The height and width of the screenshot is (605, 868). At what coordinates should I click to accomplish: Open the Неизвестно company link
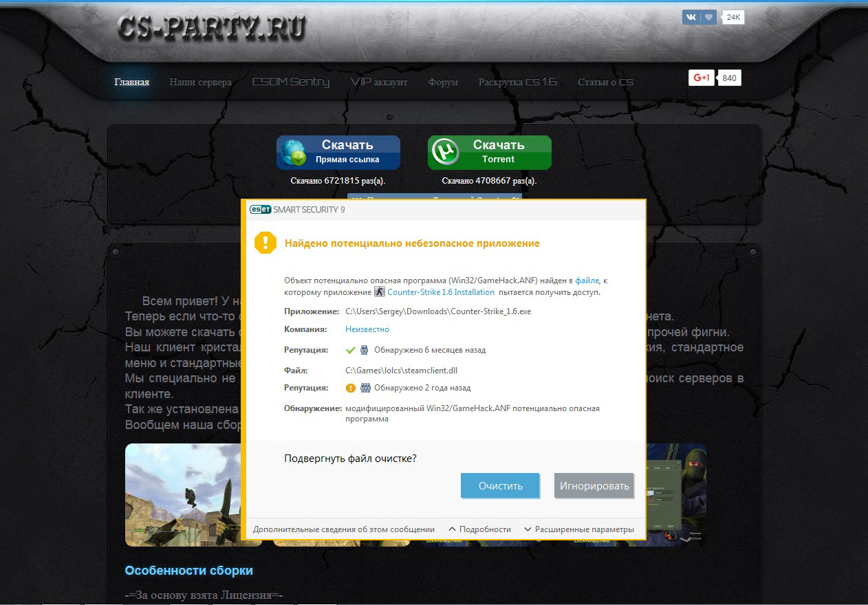[367, 329]
